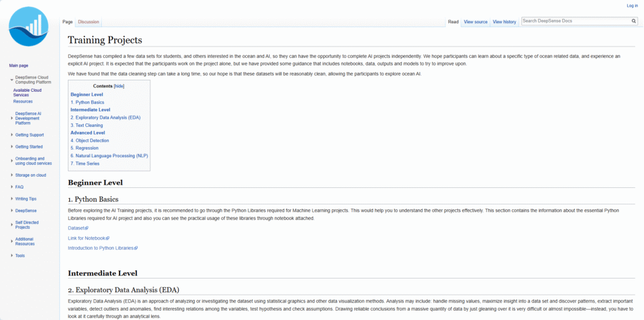Jump to 7. Time Series in contents
Screen dimensions: 644x320
[85, 163]
